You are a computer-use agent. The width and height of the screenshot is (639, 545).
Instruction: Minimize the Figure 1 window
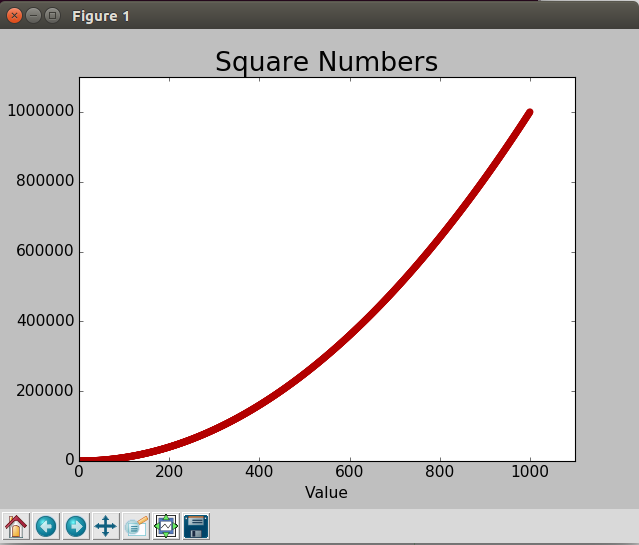tap(33, 16)
